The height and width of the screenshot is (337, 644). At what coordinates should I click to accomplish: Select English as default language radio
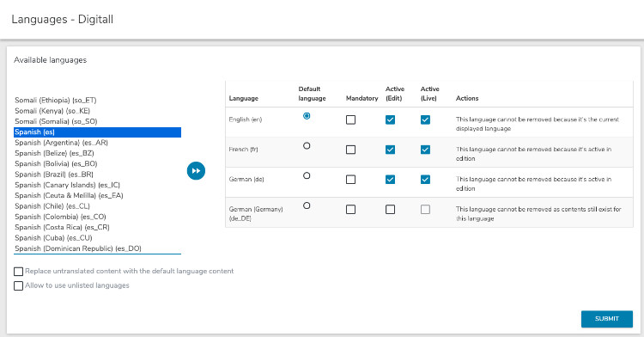coord(307,116)
